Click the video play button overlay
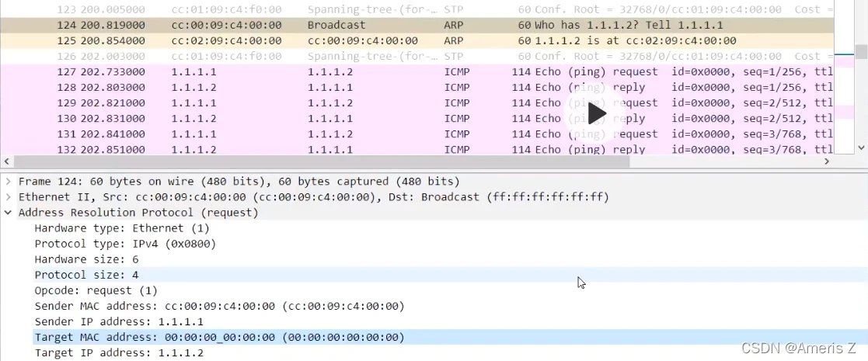 (x=596, y=113)
